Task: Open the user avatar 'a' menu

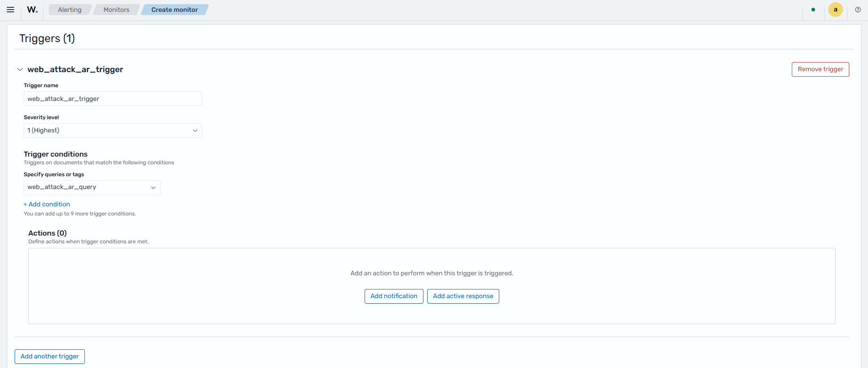Action: [836, 10]
